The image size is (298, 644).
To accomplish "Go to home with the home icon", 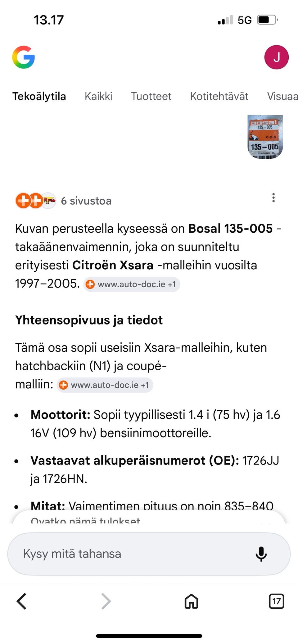I will pyautogui.click(x=191, y=601).
